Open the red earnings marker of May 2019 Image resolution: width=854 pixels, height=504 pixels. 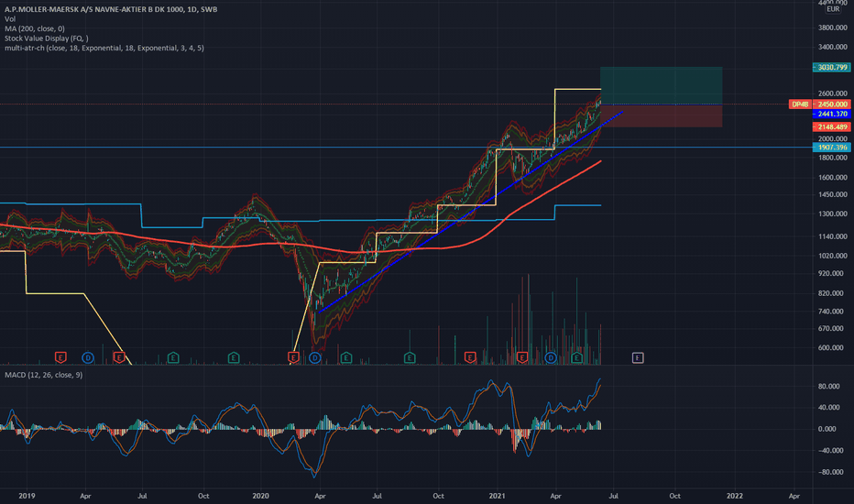(119, 358)
